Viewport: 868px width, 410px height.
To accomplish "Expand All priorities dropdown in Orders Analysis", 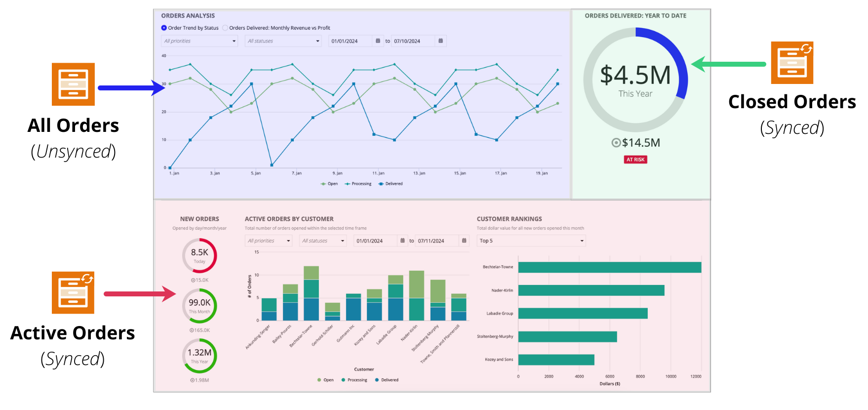I will [199, 41].
